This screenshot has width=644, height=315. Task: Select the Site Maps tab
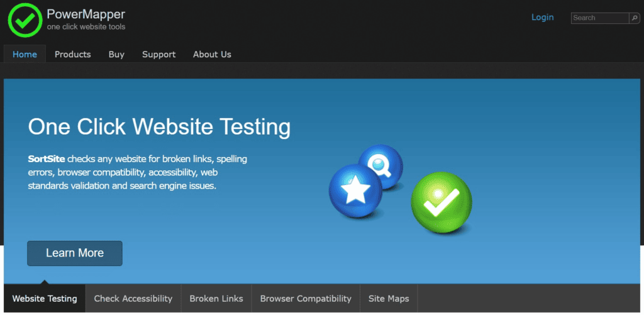point(389,299)
